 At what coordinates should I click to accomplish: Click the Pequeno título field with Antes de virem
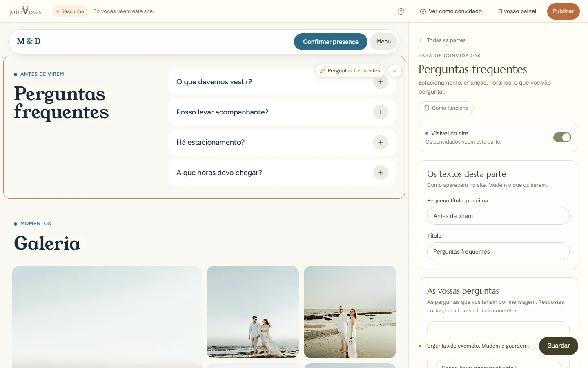click(x=498, y=216)
